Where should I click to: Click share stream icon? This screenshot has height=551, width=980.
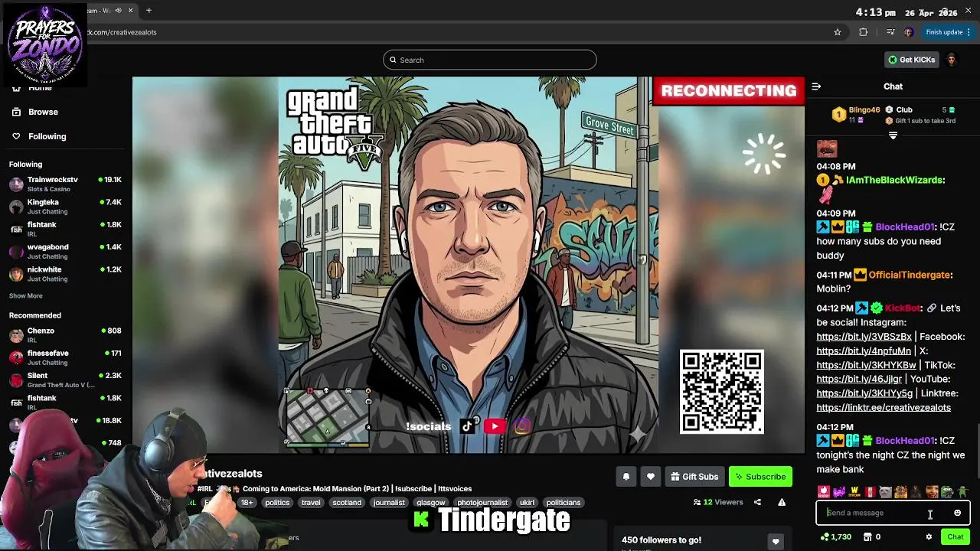pyautogui.click(x=757, y=502)
